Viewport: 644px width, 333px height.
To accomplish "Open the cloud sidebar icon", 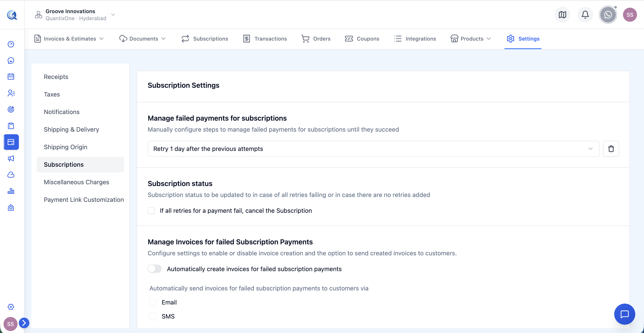I will click(x=11, y=175).
